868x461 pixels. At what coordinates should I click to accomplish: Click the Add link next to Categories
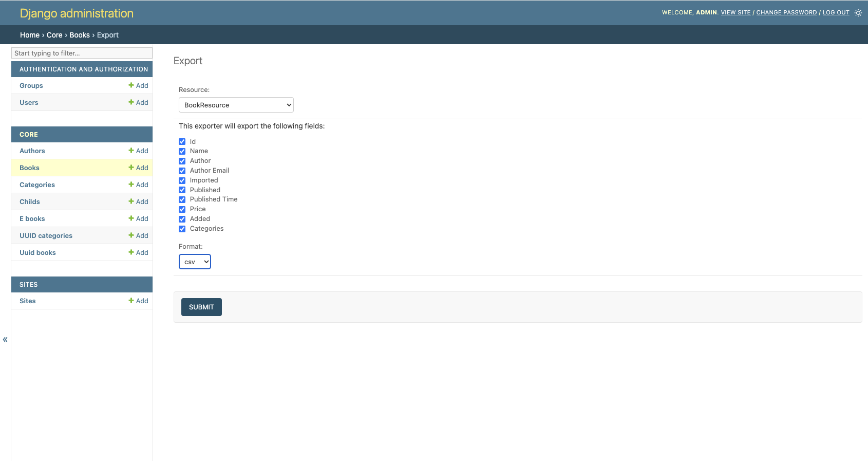click(x=138, y=185)
